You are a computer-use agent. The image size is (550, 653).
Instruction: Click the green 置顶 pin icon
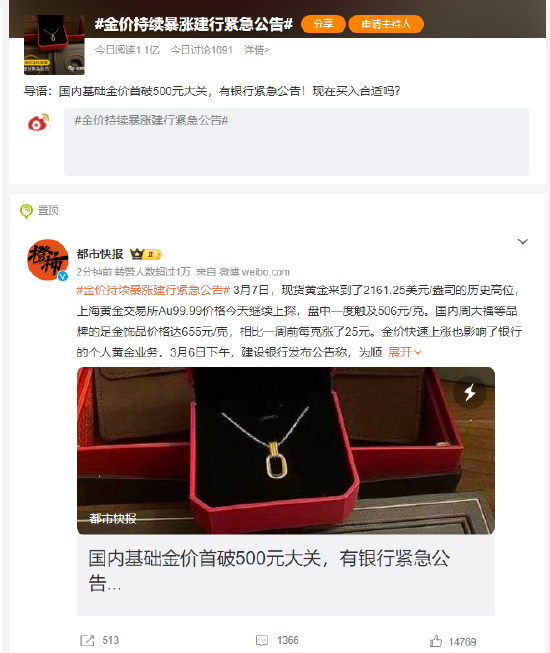click(26, 211)
